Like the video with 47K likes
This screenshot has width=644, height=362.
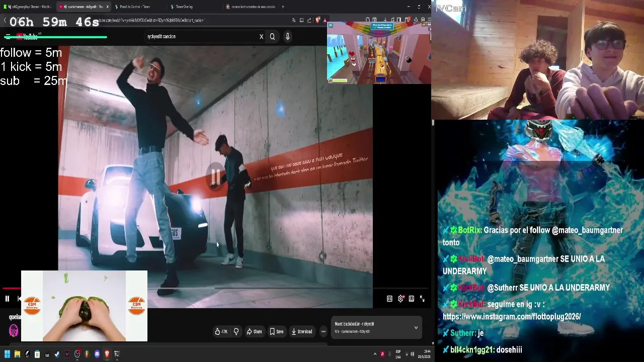click(x=221, y=331)
